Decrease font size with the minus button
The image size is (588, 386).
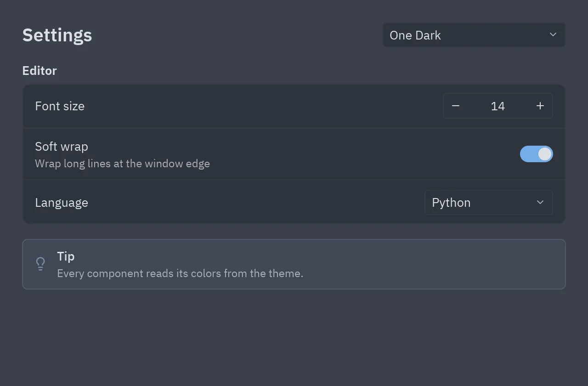[456, 106]
